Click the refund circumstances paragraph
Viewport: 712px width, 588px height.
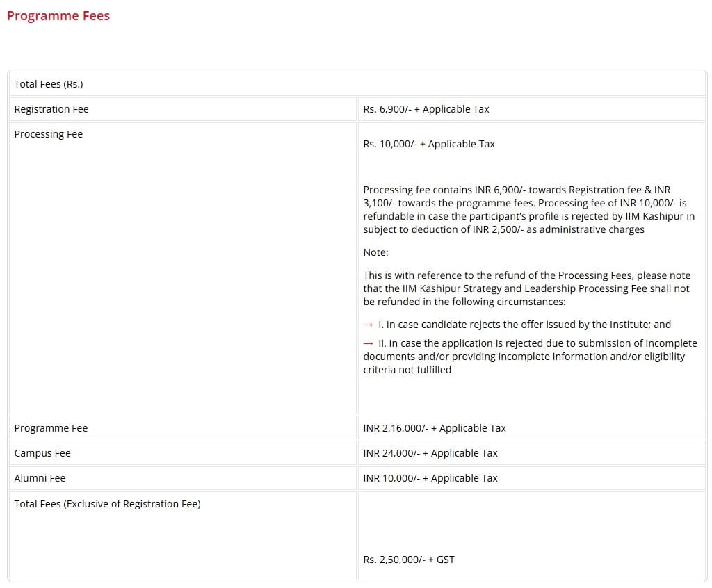click(x=526, y=288)
